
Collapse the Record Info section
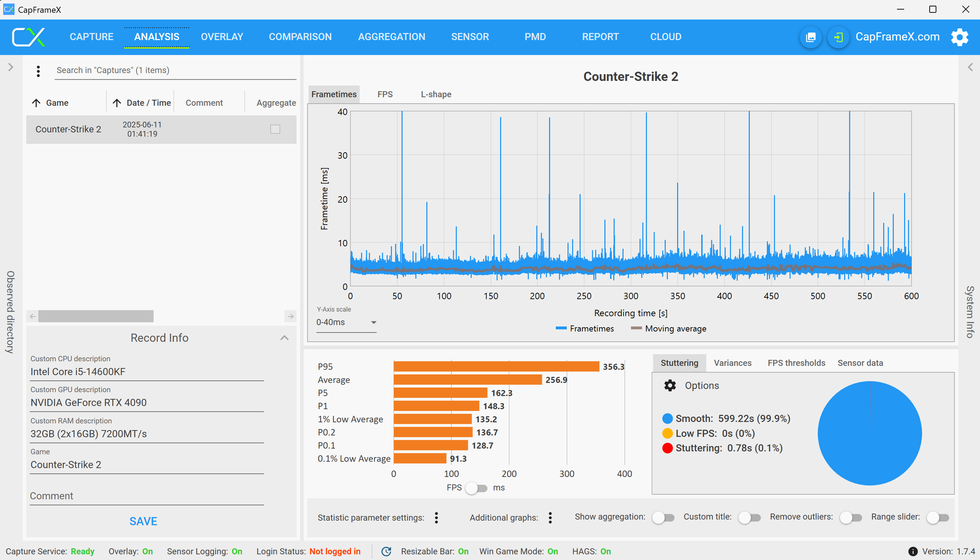click(x=284, y=338)
